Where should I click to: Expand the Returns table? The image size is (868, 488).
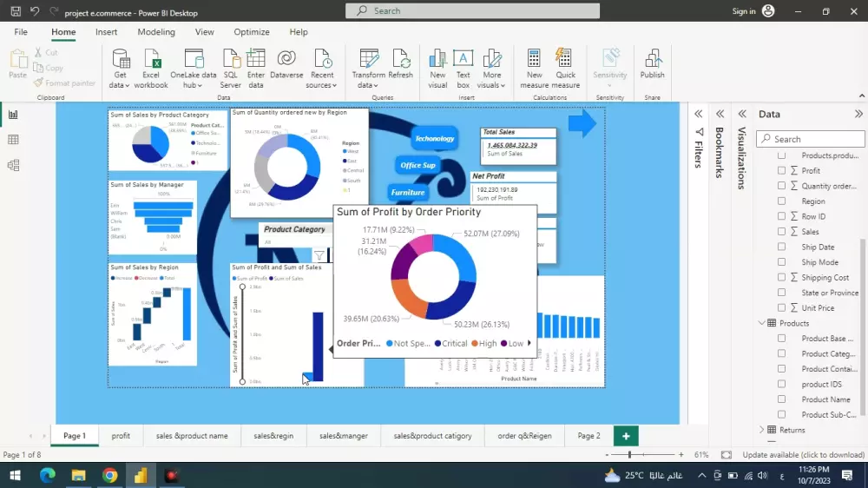762,430
